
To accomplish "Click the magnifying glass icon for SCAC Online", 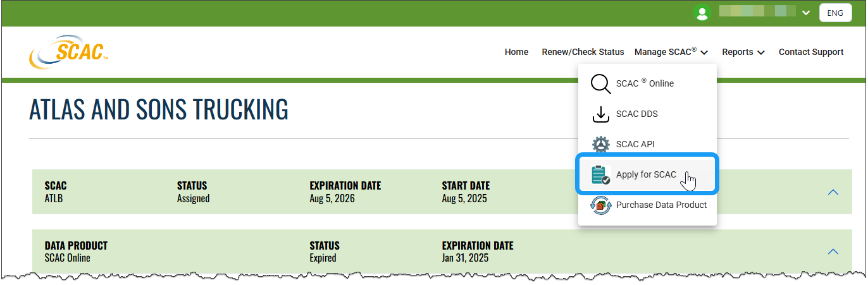I will (x=600, y=83).
